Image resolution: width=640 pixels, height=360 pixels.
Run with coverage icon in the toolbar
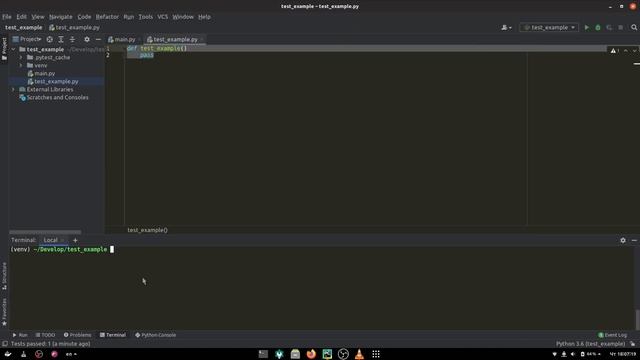[x=609, y=27]
